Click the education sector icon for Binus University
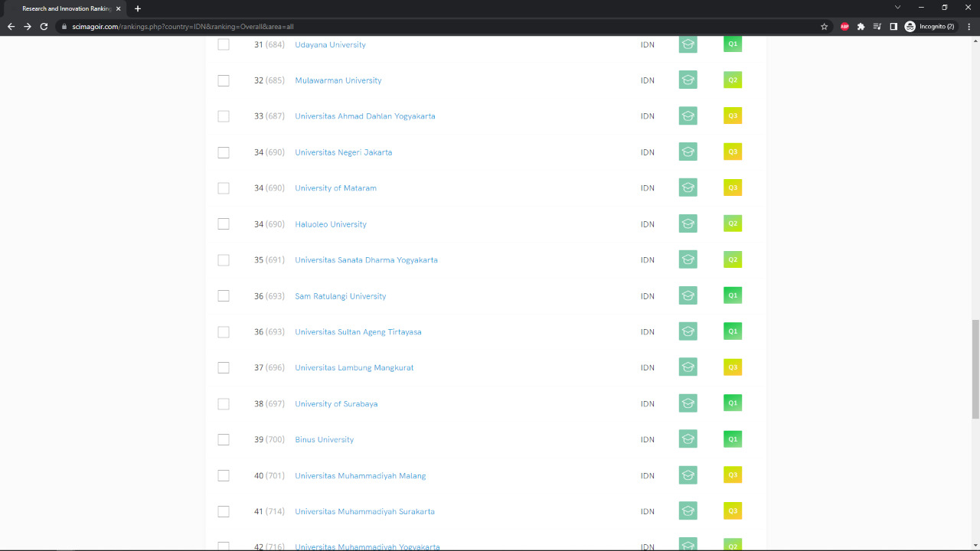This screenshot has height=551, width=980. (688, 439)
